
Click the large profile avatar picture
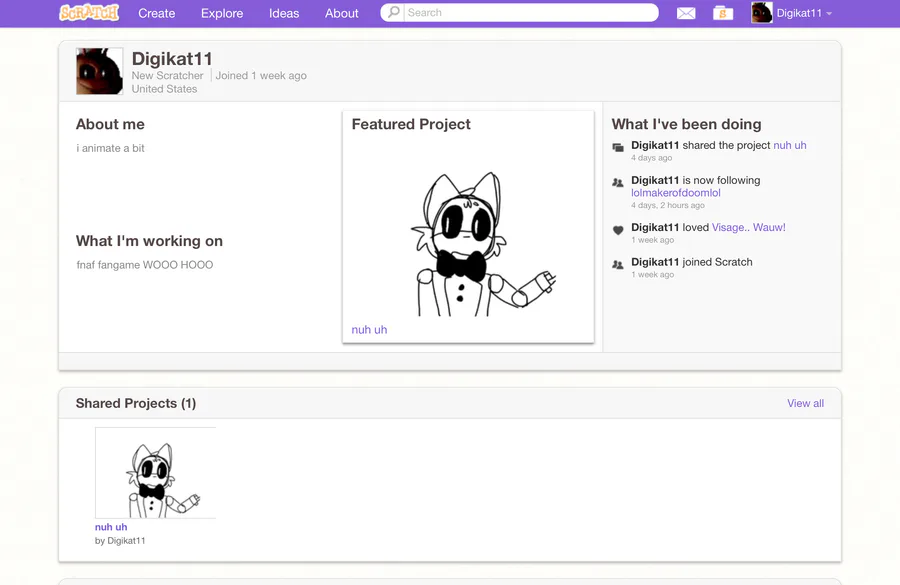pos(99,71)
